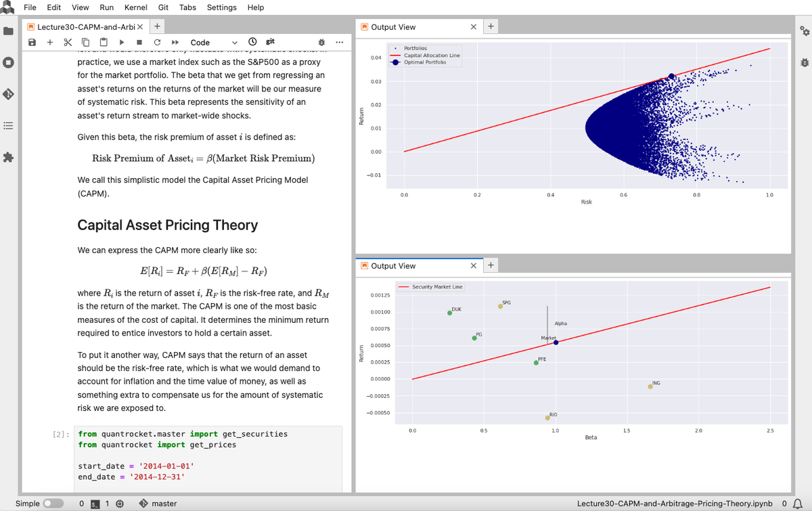Viewport: 812px width, 511px height.
Task: Click the kernel count icon in status bar
Action: (x=120, y=504)
